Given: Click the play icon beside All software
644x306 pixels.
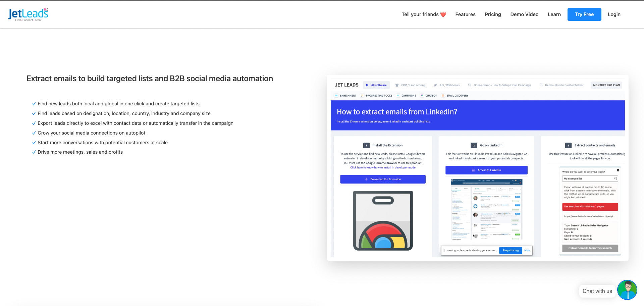Looking at the screenshot, I should coord(367,85).
